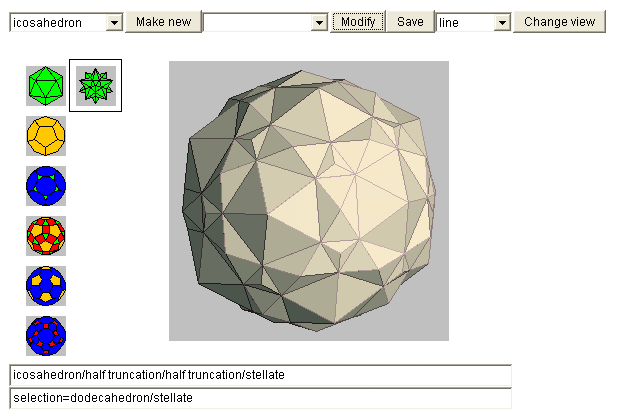Click the Make new button
Image resolution: width=620 pixels, height=416 pixels.
162,22
